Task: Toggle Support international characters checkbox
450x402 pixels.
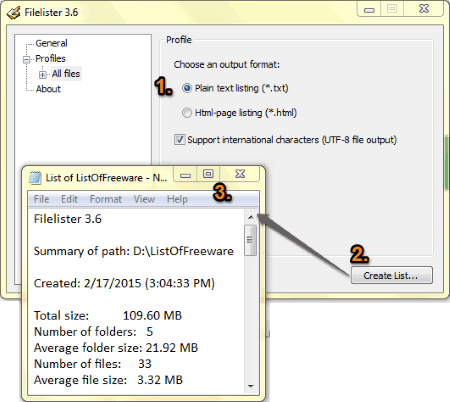Action: (x=180, y=139)
